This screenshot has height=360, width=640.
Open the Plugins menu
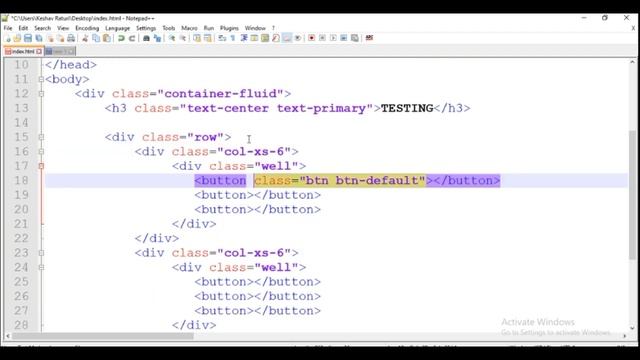(229, 28)
